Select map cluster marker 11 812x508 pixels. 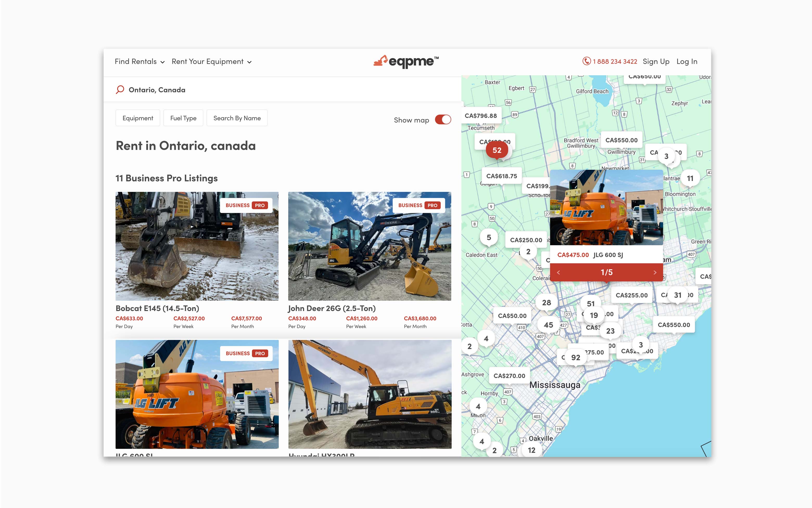[690, 178]
